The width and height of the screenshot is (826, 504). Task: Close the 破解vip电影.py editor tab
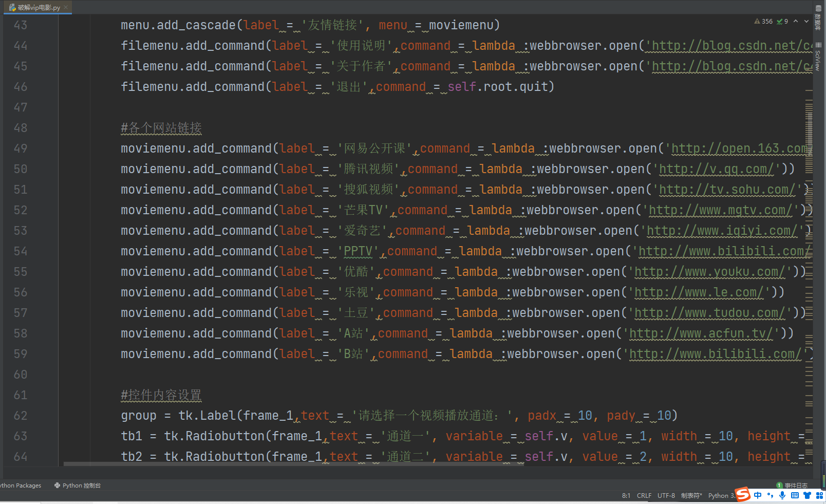point(66,7)
